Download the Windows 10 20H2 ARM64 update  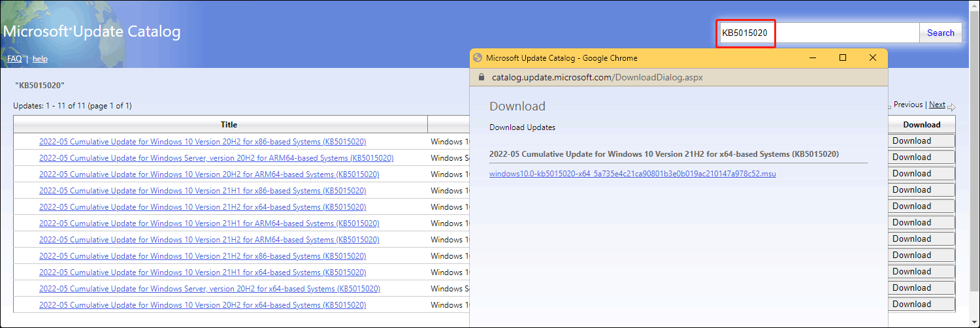[x=921, y=174]
